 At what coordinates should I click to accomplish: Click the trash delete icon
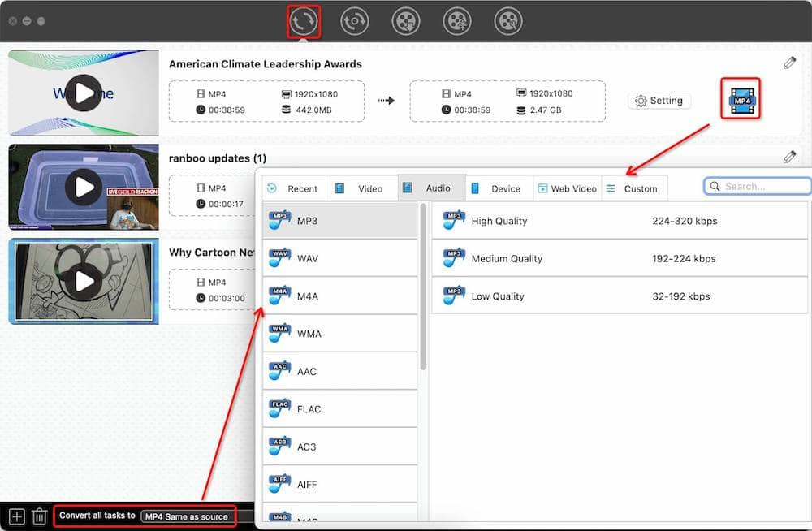39,516
